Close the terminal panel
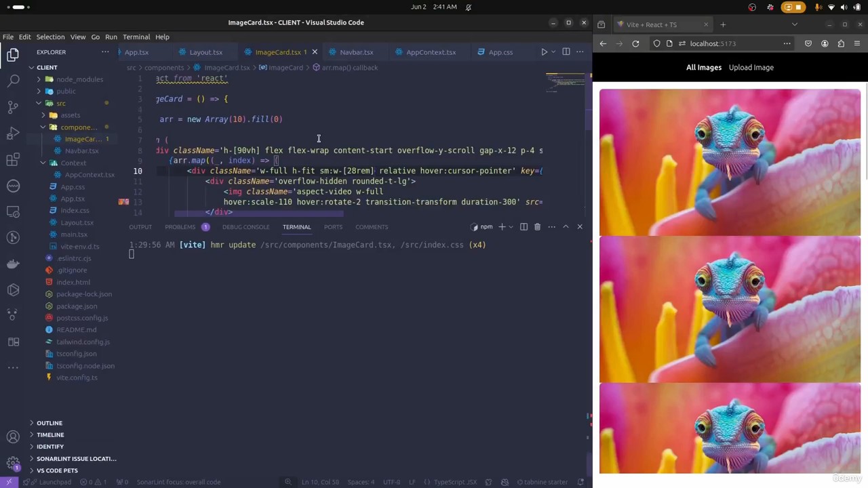The image size is (868, 488). tap(580, 227)
